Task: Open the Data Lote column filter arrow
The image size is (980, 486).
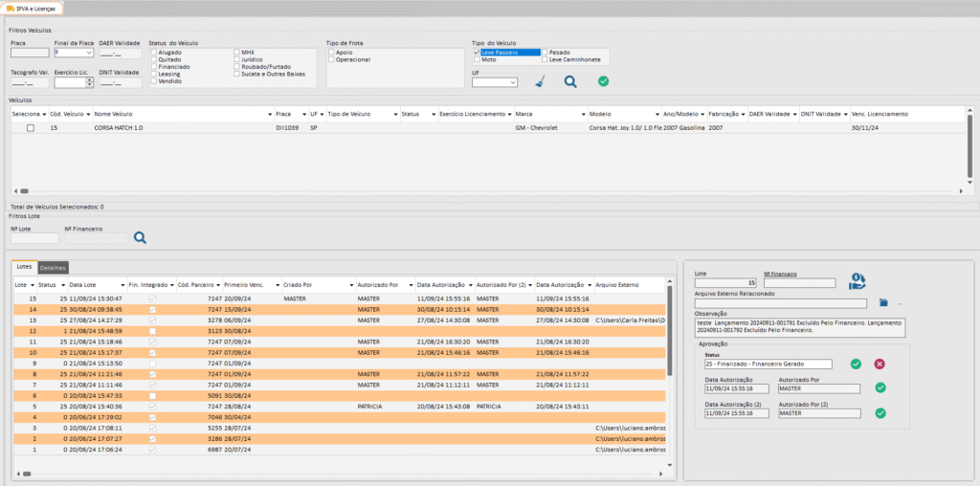Action: point(122,285)
